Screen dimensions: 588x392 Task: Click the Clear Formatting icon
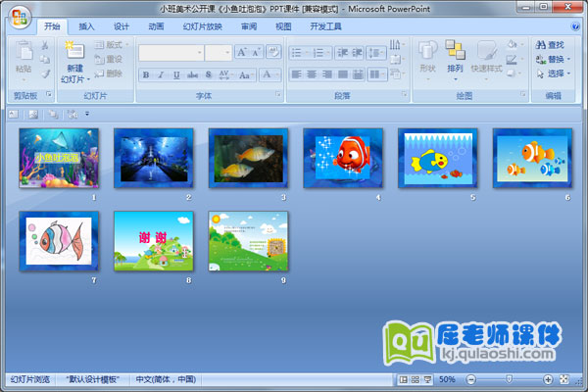pyautogui.click(x=273, y=52)
